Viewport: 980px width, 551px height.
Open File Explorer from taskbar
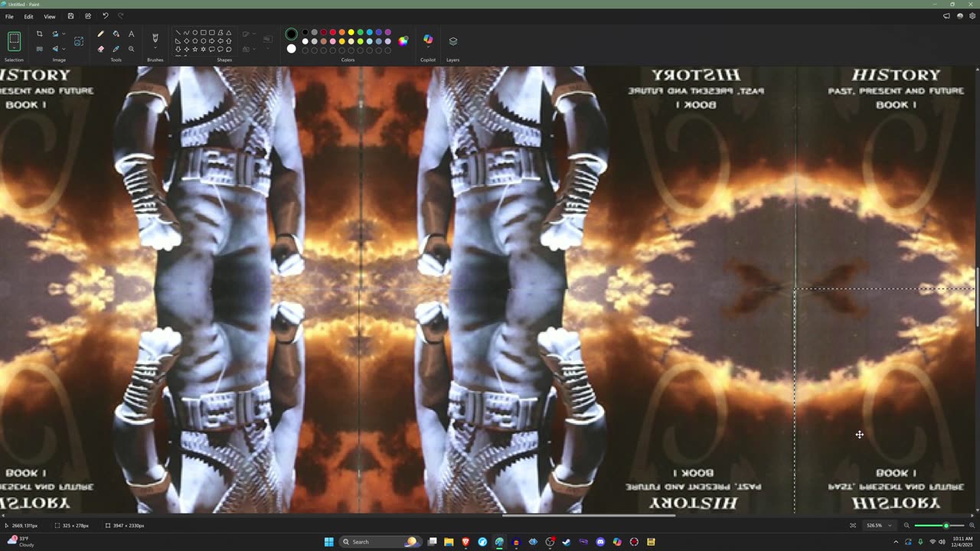pyautogui.click(x=449, y=542)
